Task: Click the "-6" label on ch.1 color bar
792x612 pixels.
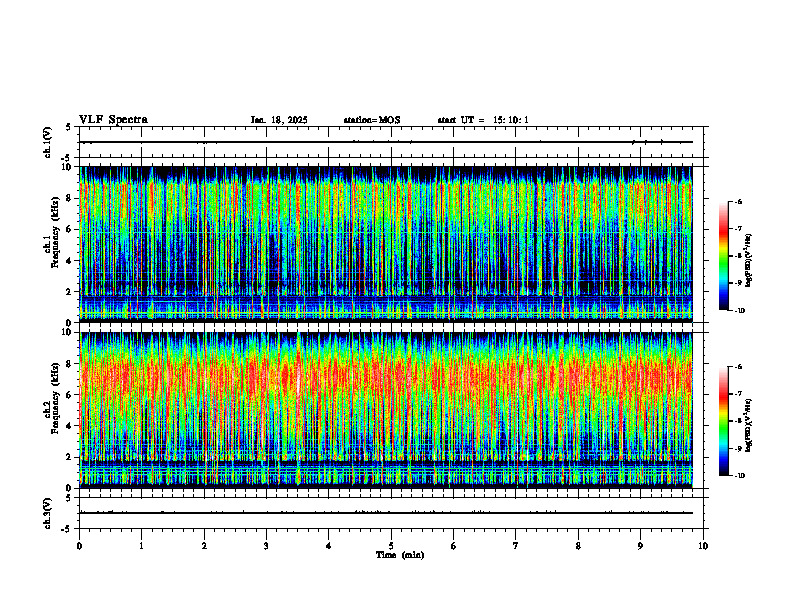Action: pos(738,201)
